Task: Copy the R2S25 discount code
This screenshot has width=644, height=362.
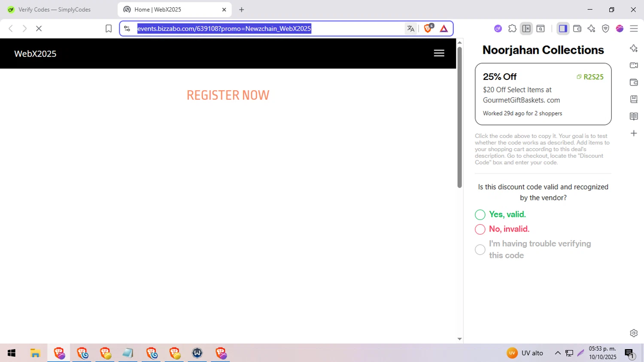Action: tap(590, 77)
